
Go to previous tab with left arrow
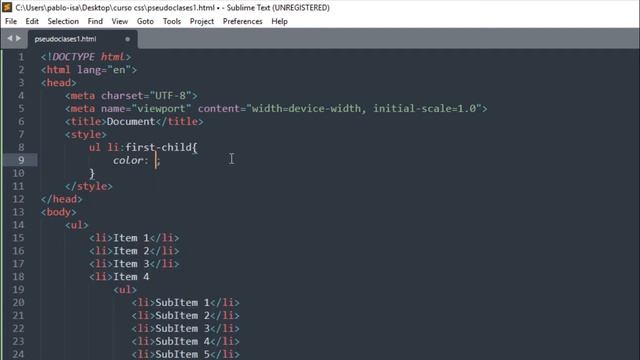[10, 38]
